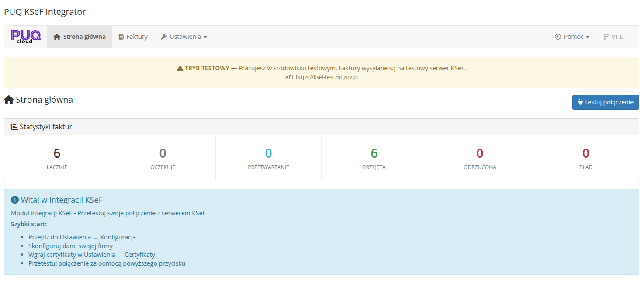This screenshot has height=287, width=644.
Task: Click the ODRZUCONA rejected invoices stat
Action: pyautogui.click(x=480, y=153)
